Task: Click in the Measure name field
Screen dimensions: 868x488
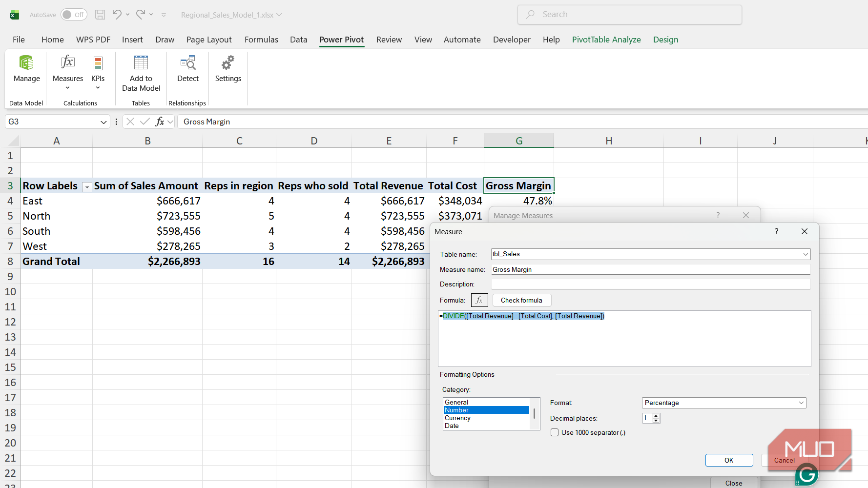Action: click(651, 269)
